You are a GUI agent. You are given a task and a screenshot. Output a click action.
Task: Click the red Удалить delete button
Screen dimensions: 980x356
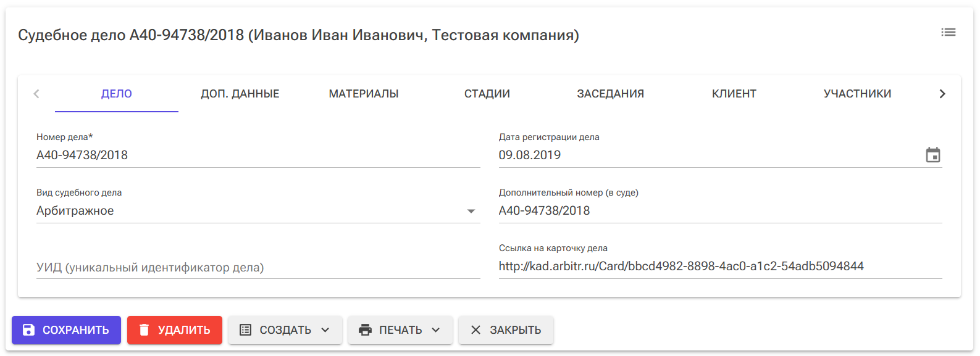[175, 330]
